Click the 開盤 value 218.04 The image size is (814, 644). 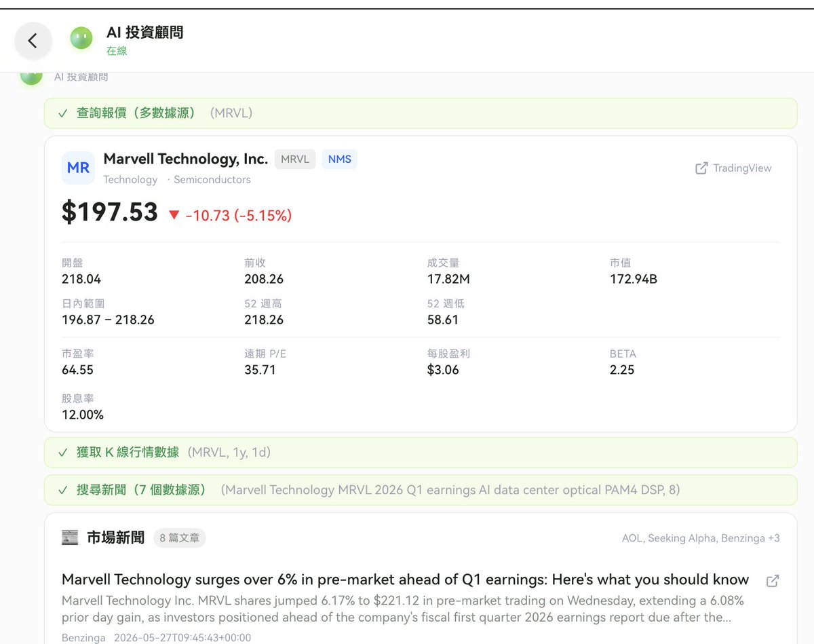81,279
